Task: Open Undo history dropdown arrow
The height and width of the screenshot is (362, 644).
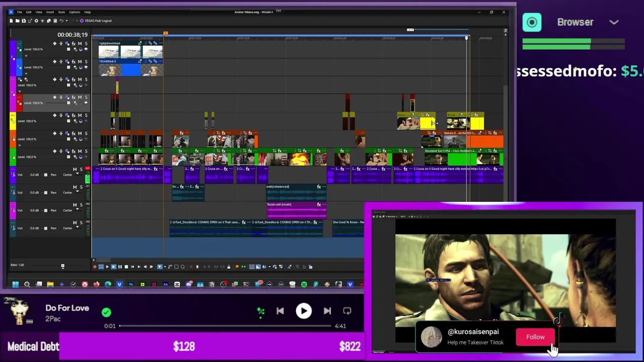Action: click(67, 21)
